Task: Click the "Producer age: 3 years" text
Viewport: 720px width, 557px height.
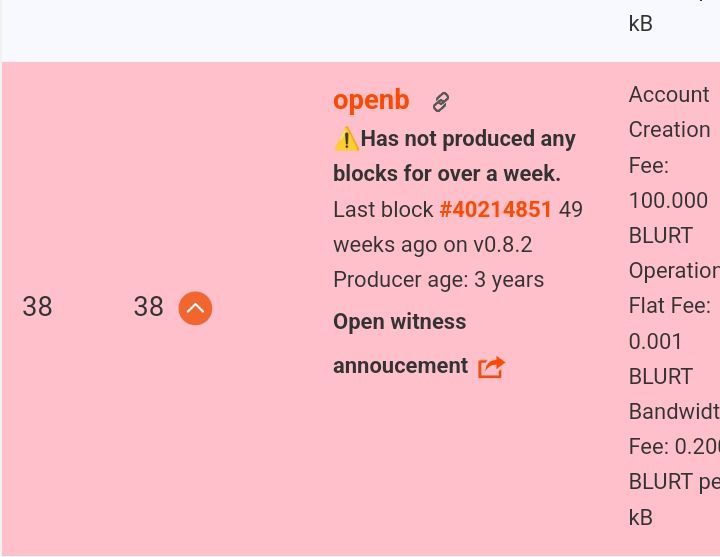Action: (x=438, y=280)
